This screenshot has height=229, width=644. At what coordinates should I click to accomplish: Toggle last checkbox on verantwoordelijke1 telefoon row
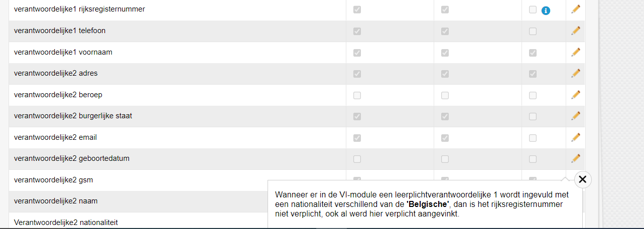tap(533, 31)
